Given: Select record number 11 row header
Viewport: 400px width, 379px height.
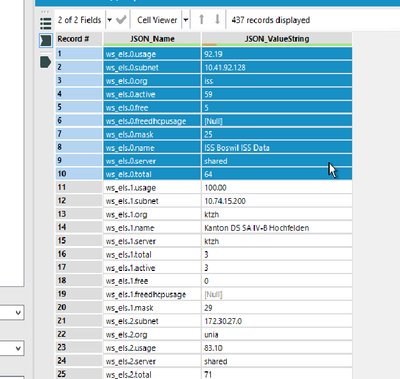Looking at the screenshot, I should coord(79,187).
